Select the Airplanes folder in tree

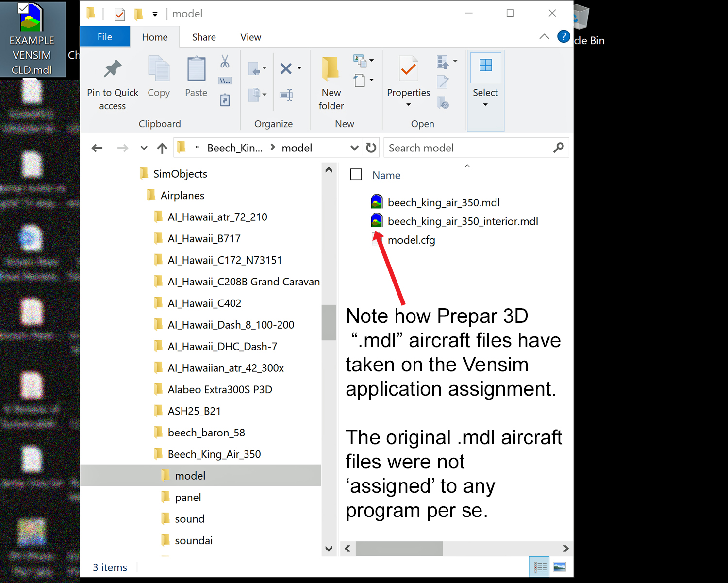coord(176,196)
